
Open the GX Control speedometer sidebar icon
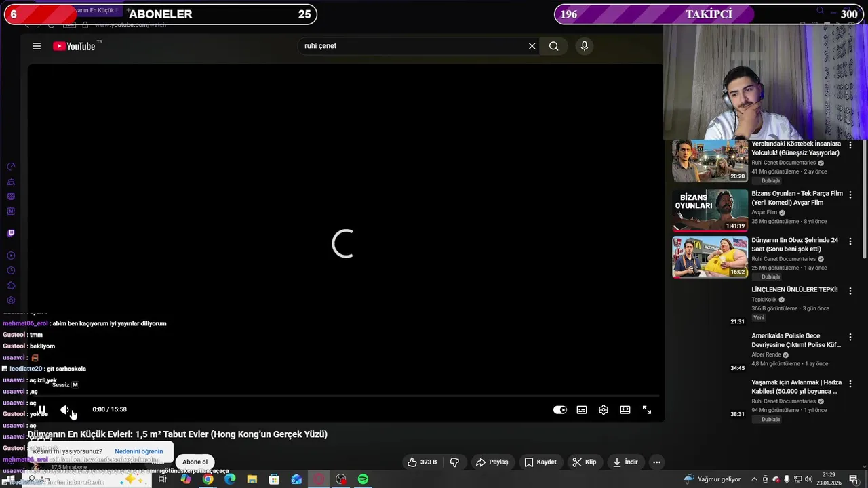pos(11,167)
